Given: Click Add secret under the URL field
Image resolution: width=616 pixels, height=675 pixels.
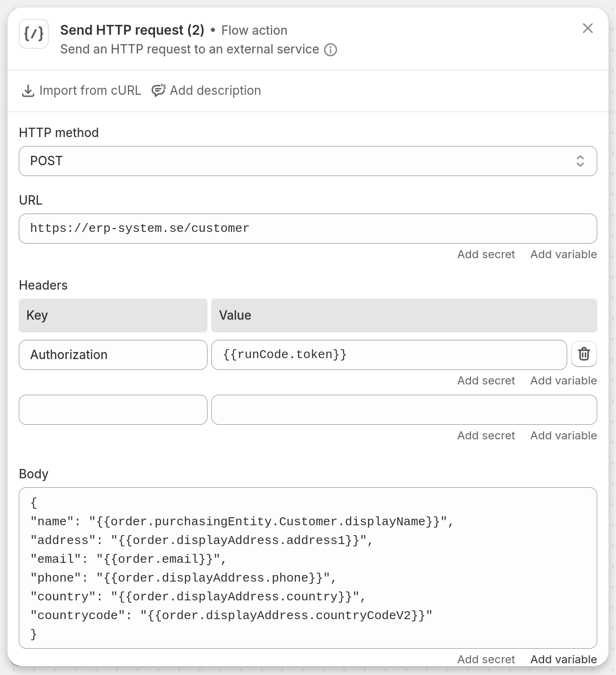Looking at the screenshot, I should click(486, 254).
